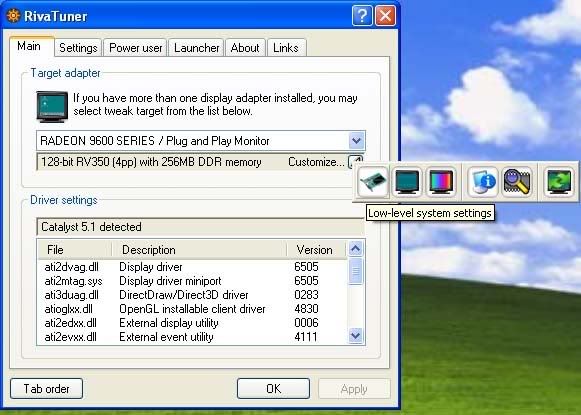The image size is (581, 415).
Task: Open the Power user tab
Action: pyautogui.click(x=136, y=48)
